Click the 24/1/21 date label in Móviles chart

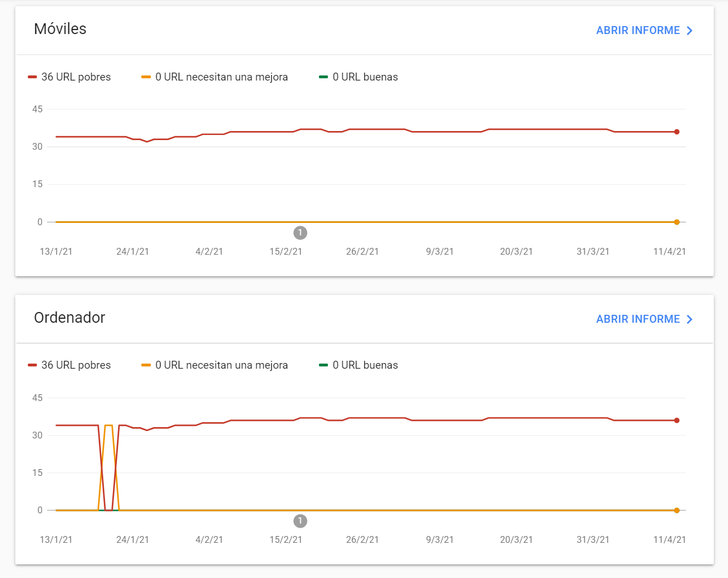click(133, 251)
